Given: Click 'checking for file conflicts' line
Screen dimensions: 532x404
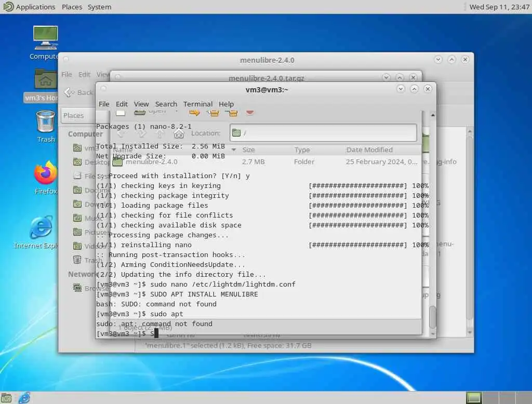Looking at the screenshot, I should [262, 215].
